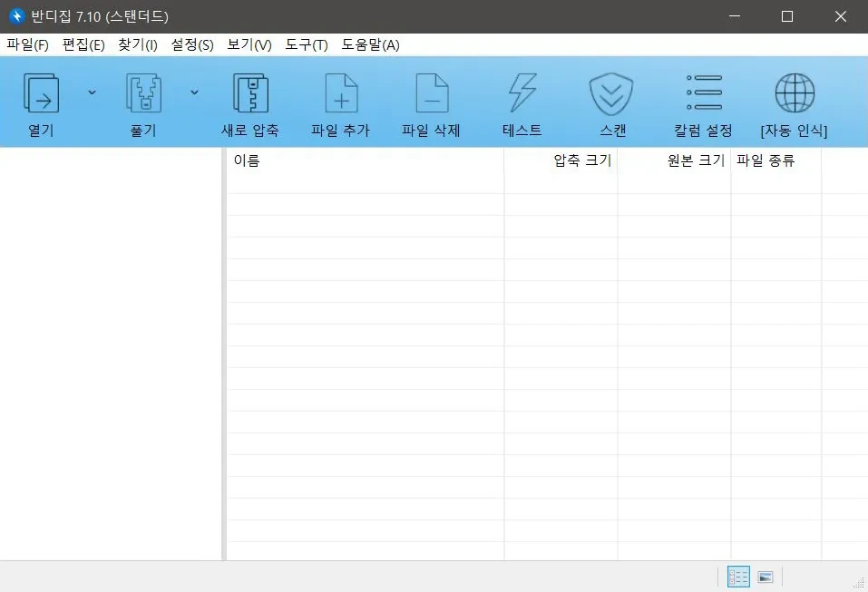Viewport: 868px width, 592px height.
Task: Click the window resize grip in corner
Action: [x=860, y=583]
